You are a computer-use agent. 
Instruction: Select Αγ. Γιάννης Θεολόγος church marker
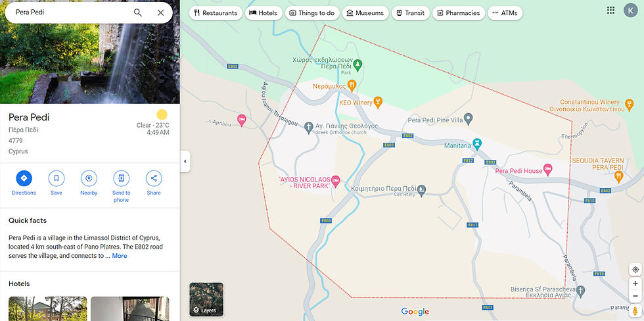[308, 128]
